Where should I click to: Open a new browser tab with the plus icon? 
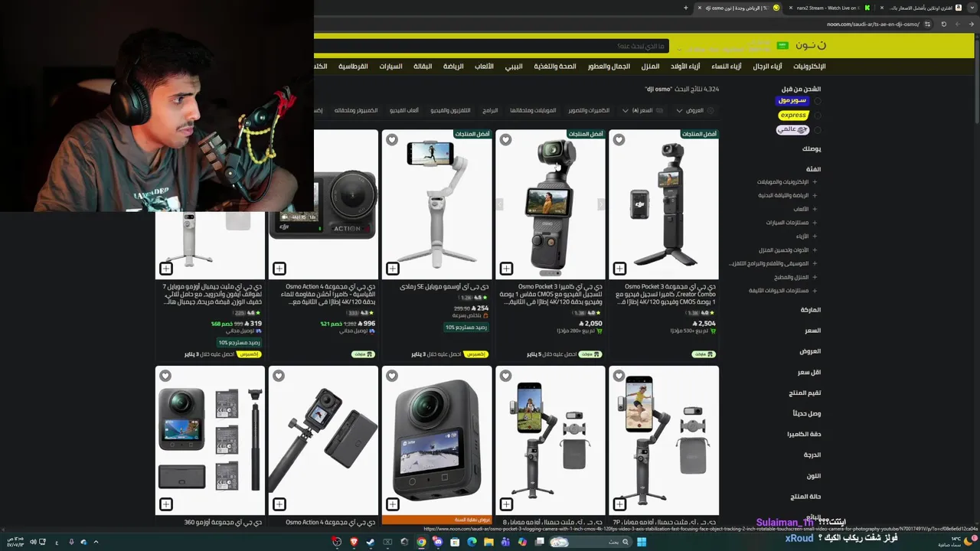point(686,8)
